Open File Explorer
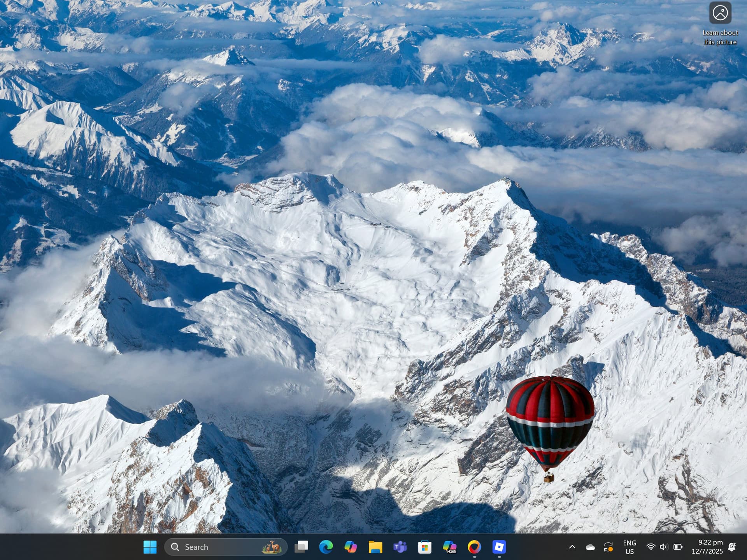The image size is (747, 560). (375, 547)
